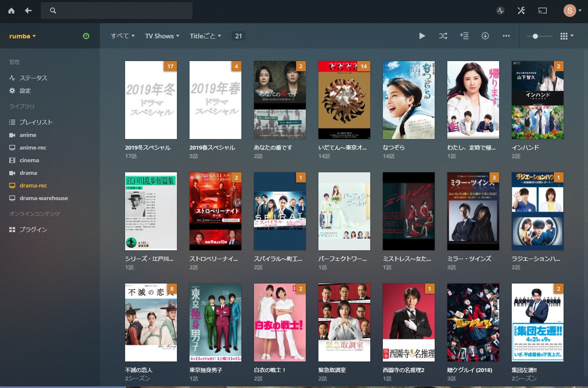
Task: Open 賭ケグルイ (2018) poster
Action: coord(473,322)
